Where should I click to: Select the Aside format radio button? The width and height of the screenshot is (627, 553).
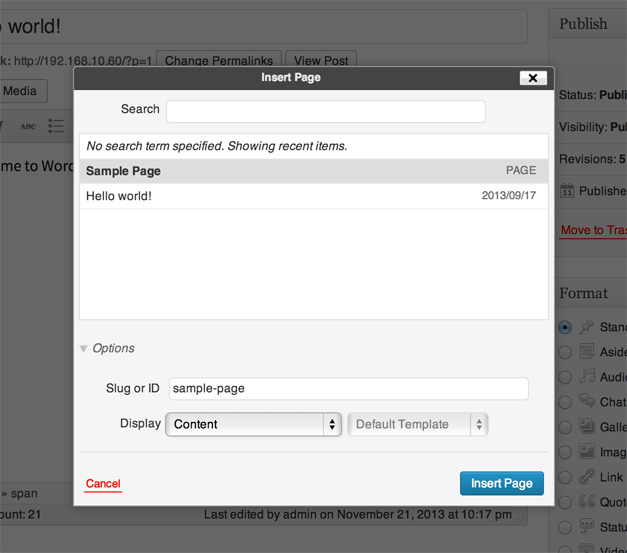point(565,352)
